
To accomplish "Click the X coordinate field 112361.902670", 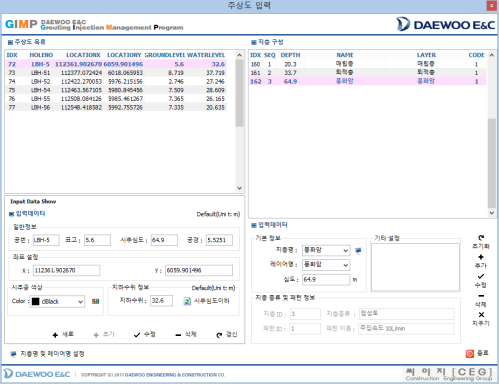I will pyautogui.click(x=66, y=270).
